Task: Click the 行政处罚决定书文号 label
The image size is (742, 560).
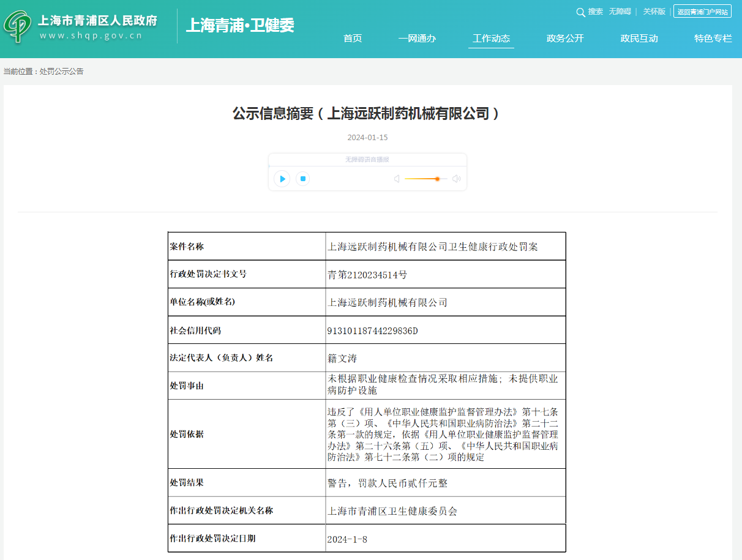Action: 208,274
